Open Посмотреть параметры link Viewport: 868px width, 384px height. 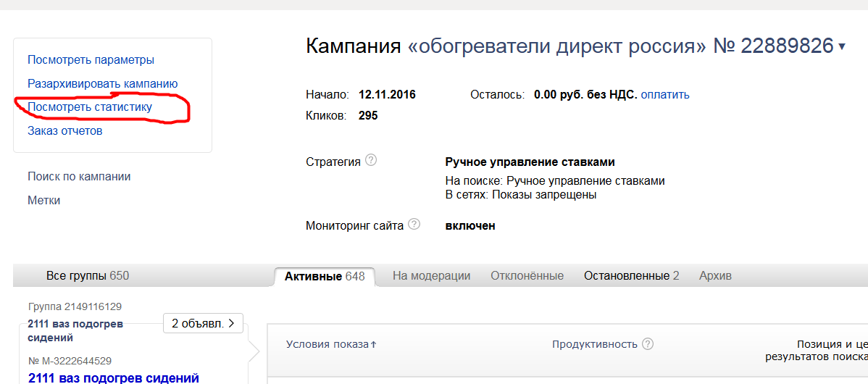coord(91,59)
